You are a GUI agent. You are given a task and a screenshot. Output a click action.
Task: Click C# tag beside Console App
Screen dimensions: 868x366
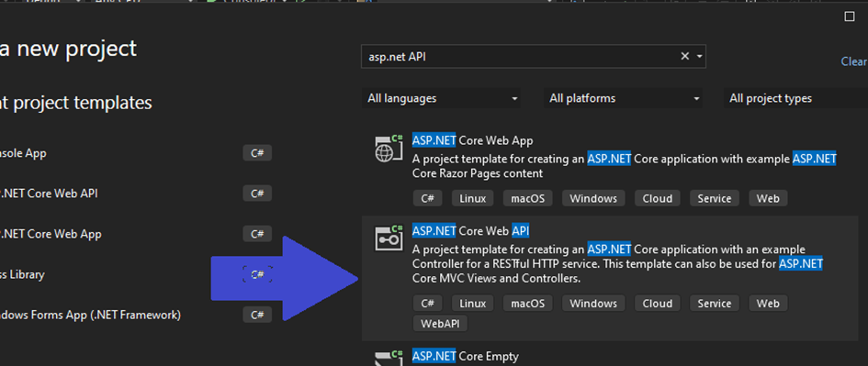[x=257, y=153]
